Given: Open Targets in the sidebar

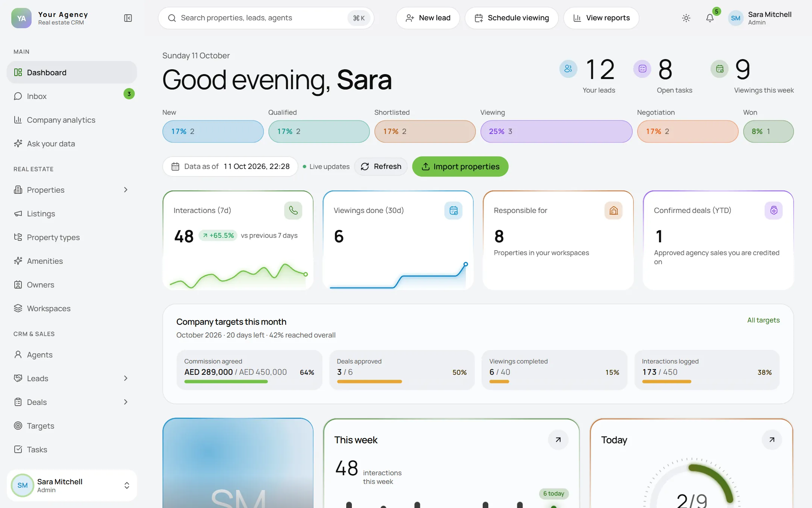Looking at the screenshot, I should (x=72, y=426).
